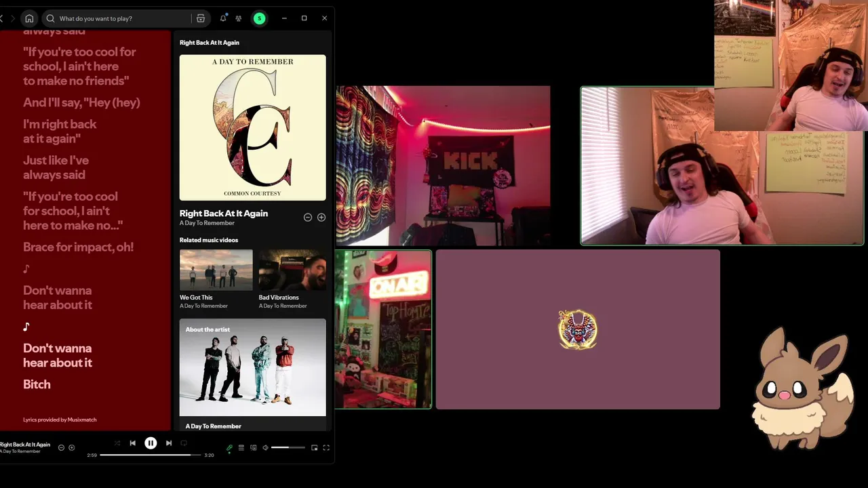Open the green profile avatar menu

tap(259, 18)
